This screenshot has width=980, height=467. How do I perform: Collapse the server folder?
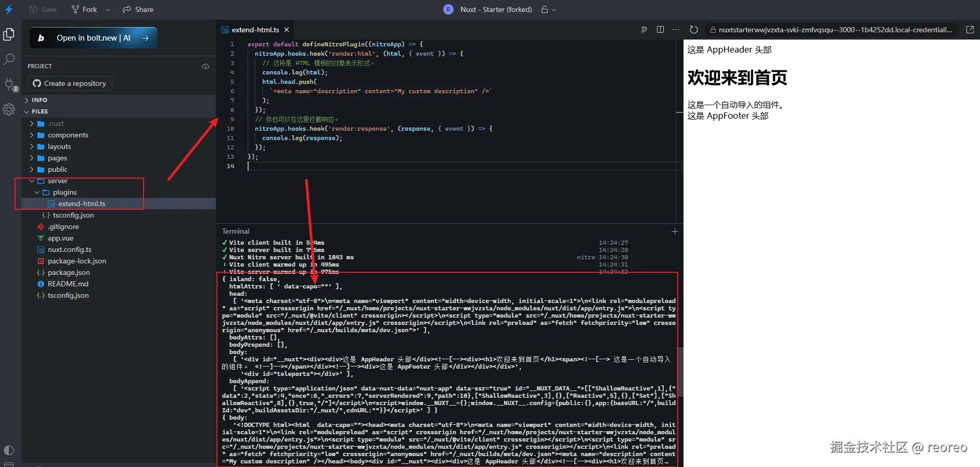tap(119, 181)
